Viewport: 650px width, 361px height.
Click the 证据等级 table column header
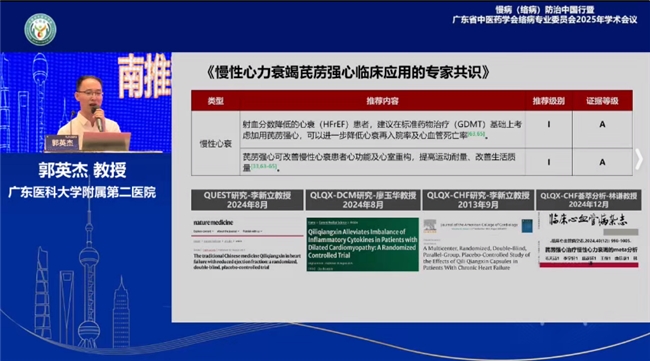tap(602, 101)
